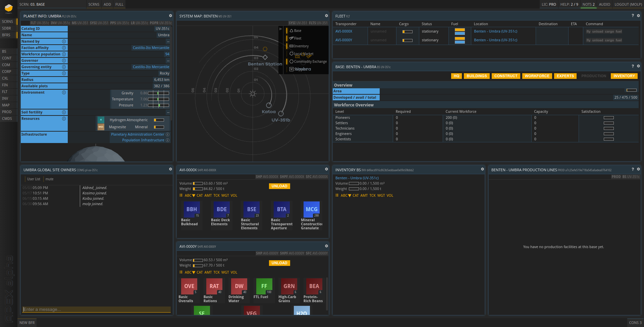Open the POPR UV-351c planet tab
The height and width of the screenshot is (327, 644).
(x=161, y=23)
